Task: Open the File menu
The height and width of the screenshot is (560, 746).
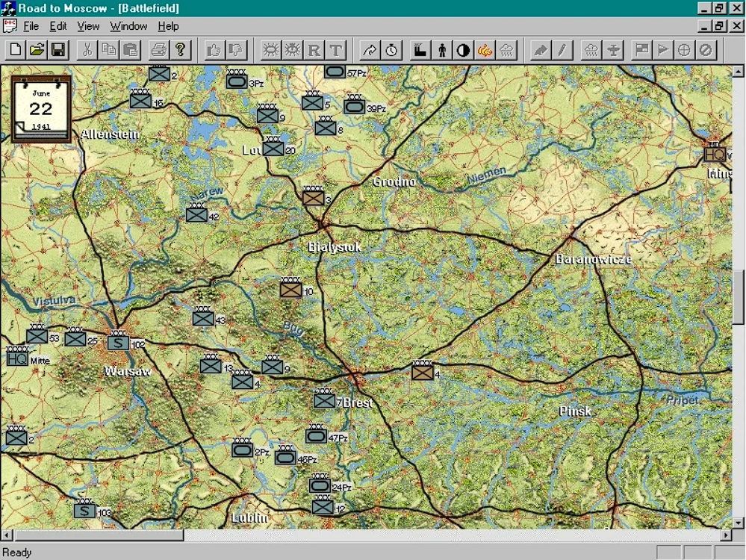Action: [x=31, y=26]
